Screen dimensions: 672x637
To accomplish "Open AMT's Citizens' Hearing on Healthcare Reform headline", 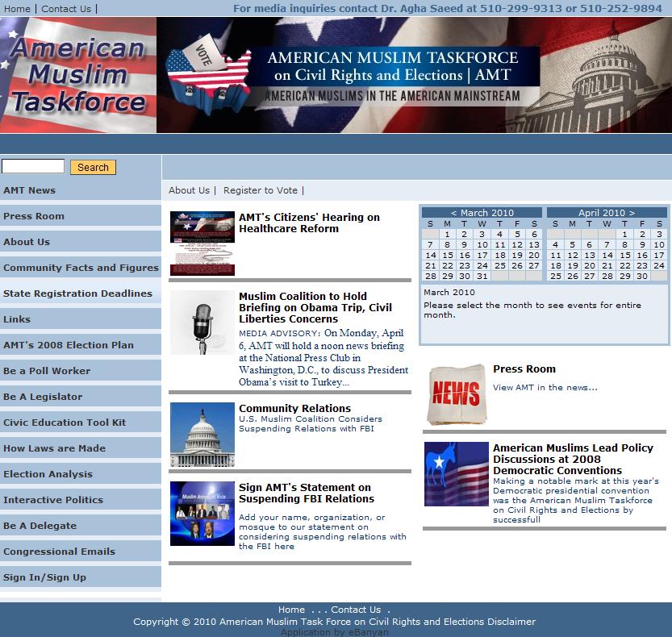I will [x=309, y=223].
